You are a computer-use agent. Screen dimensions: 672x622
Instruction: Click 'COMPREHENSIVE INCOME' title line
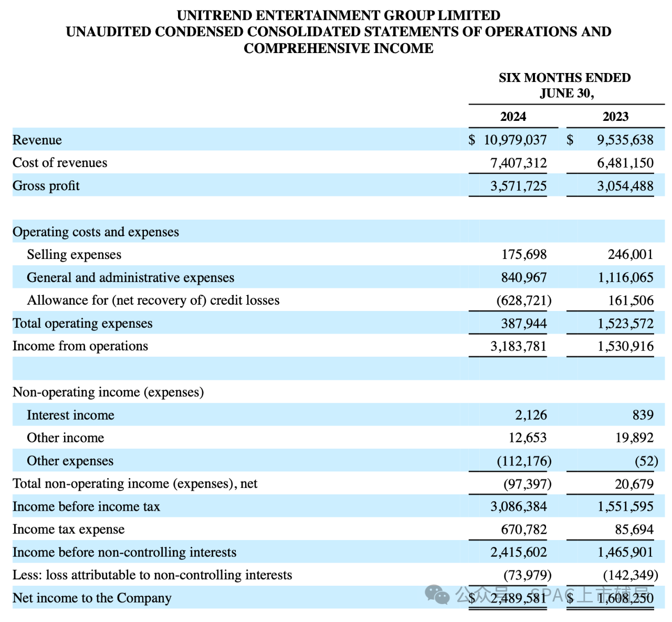pos(339,48)
